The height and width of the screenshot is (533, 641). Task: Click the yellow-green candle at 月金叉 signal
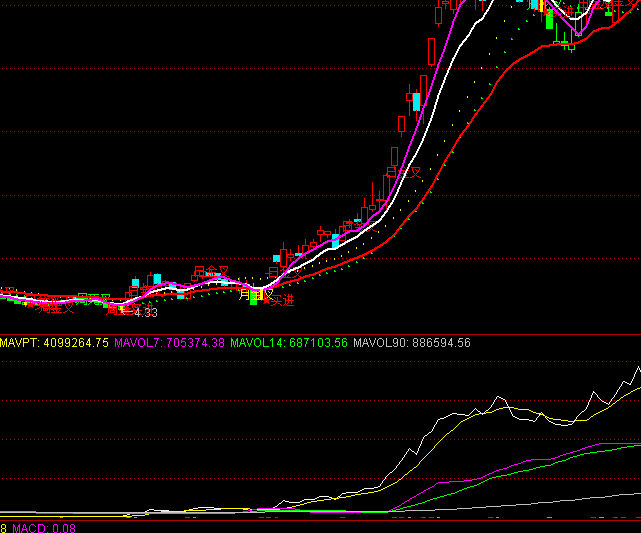click(x=252, y=295)
